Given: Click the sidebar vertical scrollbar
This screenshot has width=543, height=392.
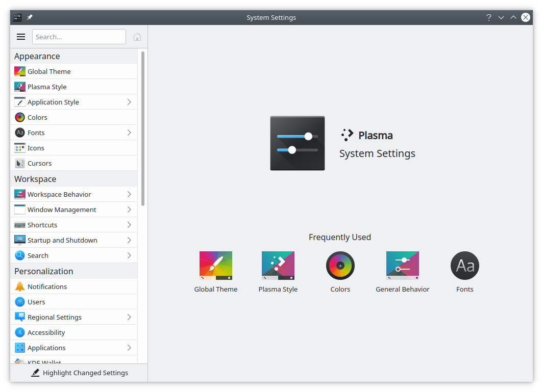Looking at the screenshot, I should (x=143, y=128).
